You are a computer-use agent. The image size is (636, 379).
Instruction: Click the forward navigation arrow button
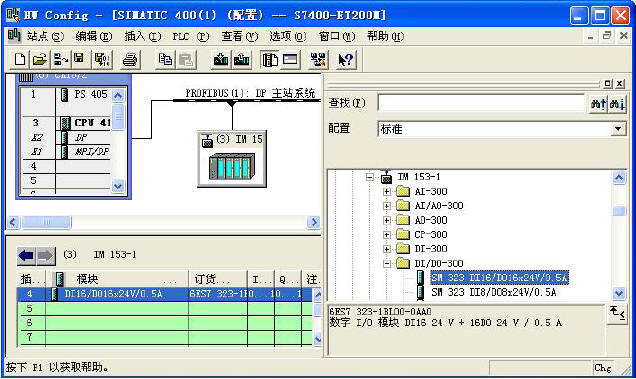[x=45, y=256]
